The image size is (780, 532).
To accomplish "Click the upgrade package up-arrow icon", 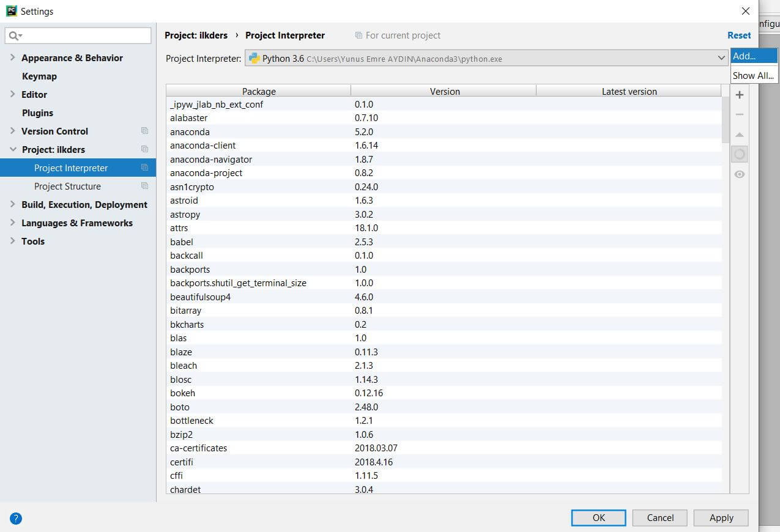I will [x=740, y=135].
